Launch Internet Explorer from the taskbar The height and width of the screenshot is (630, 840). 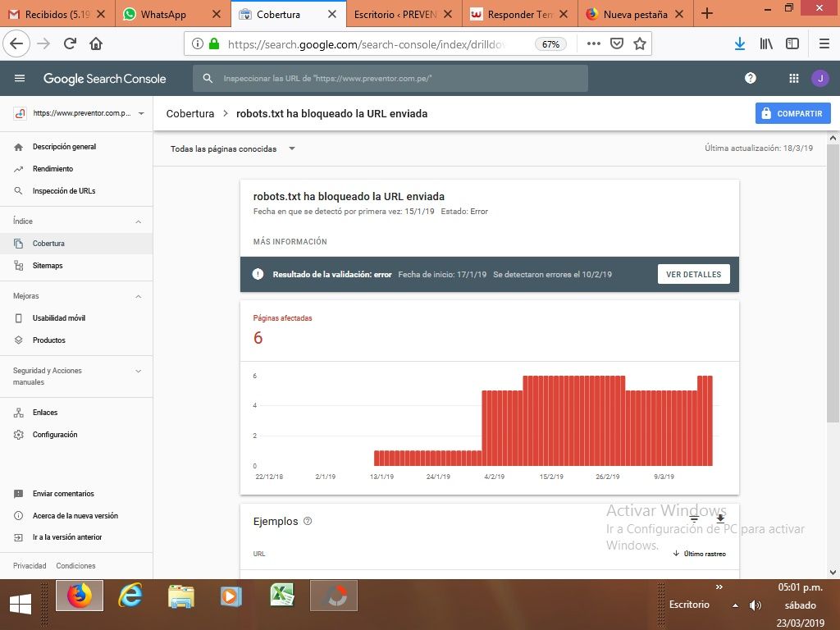pos(130,596)
